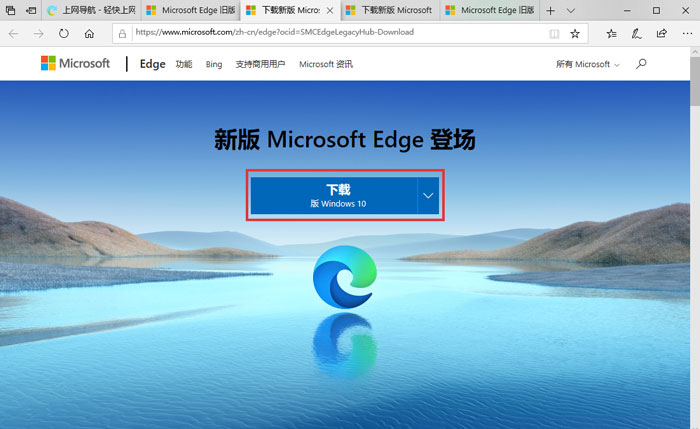Reload the page with refresh icon
The width and height of the screenshot is (700, 429).
tap(64, 33)
